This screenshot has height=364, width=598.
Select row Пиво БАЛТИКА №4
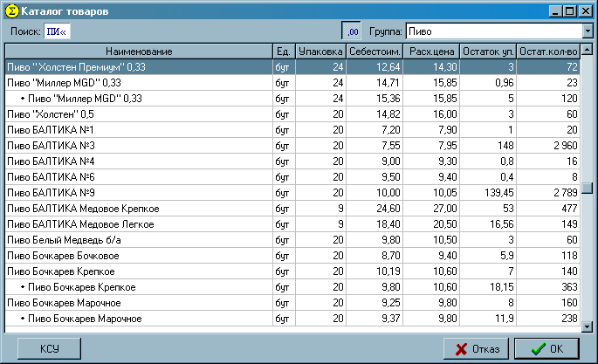point(292,161)
